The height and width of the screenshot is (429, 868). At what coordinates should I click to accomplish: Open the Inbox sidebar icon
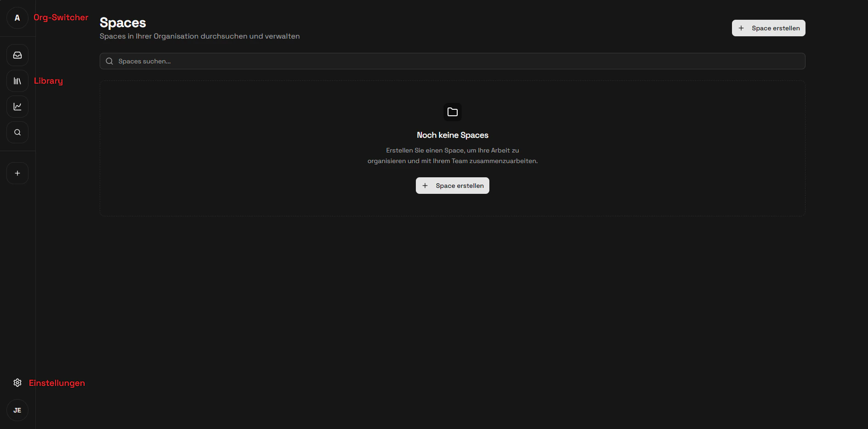17,55
